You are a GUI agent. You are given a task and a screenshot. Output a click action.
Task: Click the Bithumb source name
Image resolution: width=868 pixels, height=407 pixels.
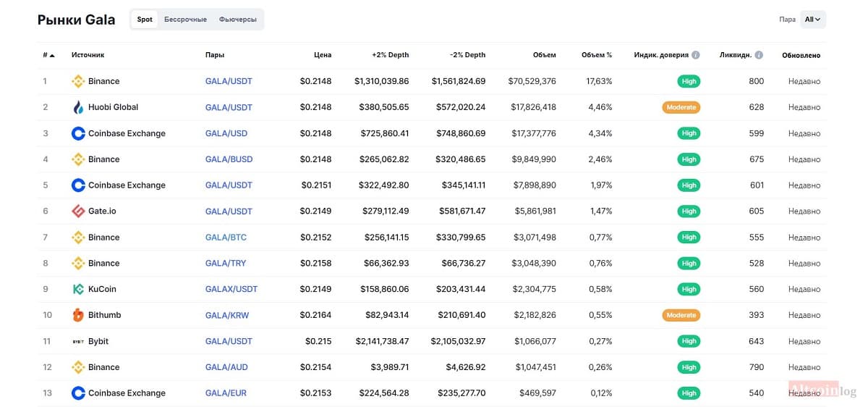[x=105, y=315]
